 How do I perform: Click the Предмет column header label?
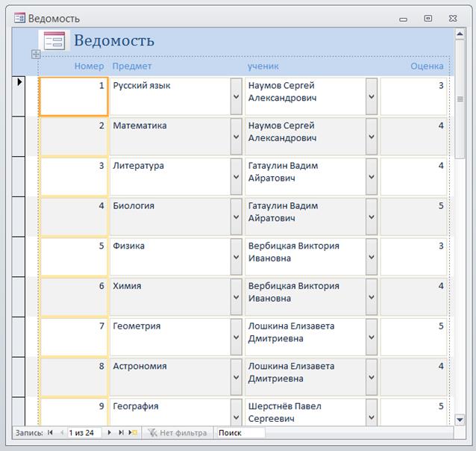click(132, 66)
